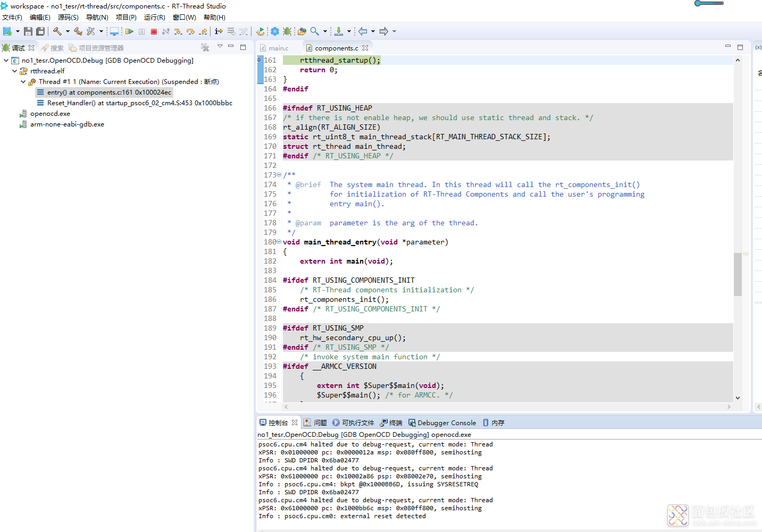Save the current file
Screen dimensions: 762x532
click(28, 31)
